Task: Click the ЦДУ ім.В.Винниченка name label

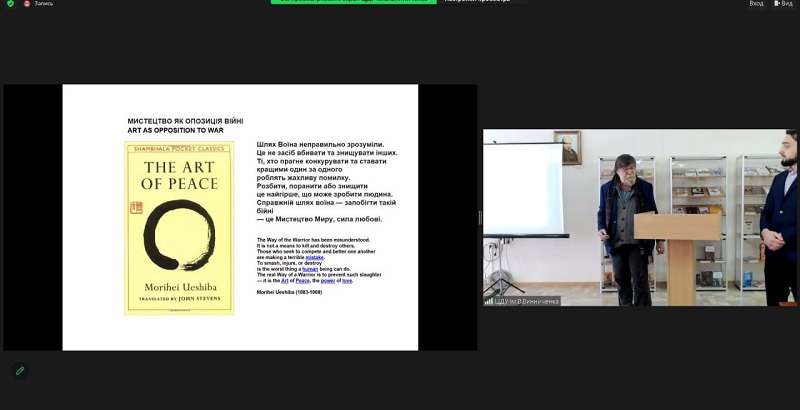Action: click(526, 301)
